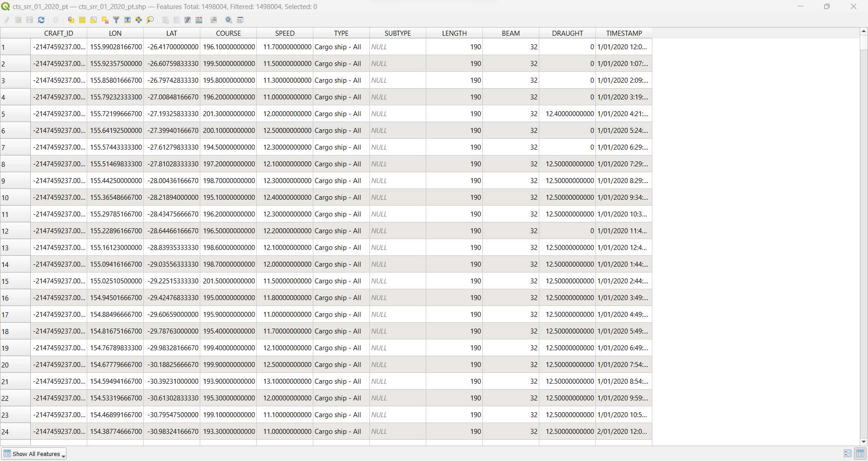The height and width of the screenshot is (461, 868).
Task: Dock the attribute table
Action: tap(240, 20)
